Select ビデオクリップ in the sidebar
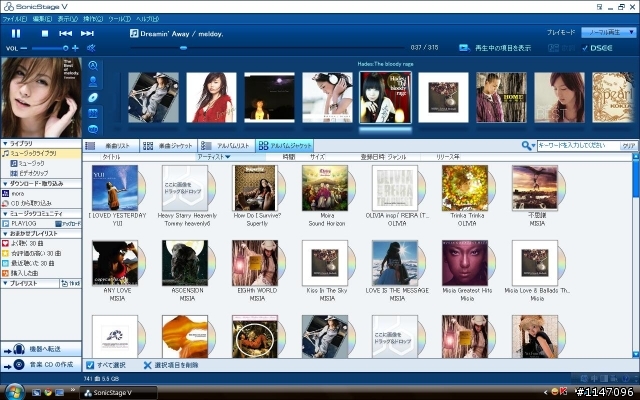Viewport: 640px width, 400px height. point(29,173)
